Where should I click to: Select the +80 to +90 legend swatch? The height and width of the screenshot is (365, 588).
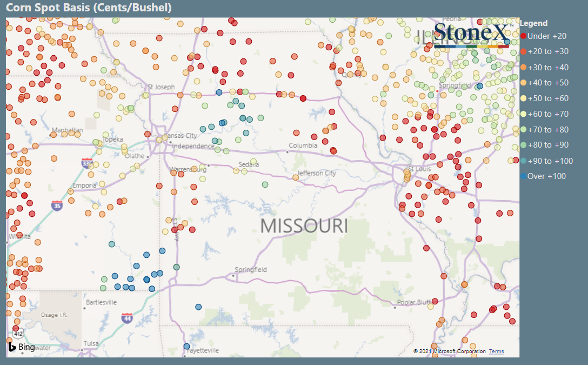[x=524, y=145]
